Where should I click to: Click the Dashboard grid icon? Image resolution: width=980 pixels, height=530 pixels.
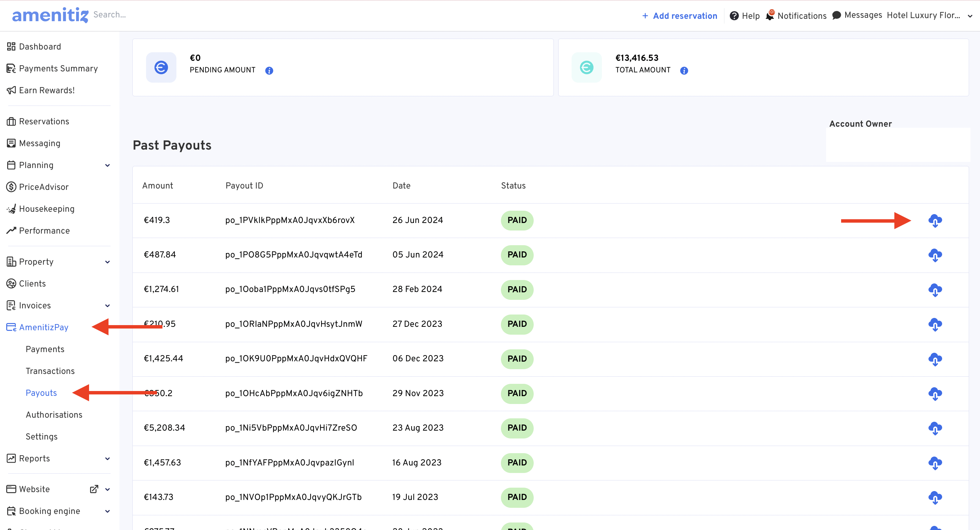(11, 46)
